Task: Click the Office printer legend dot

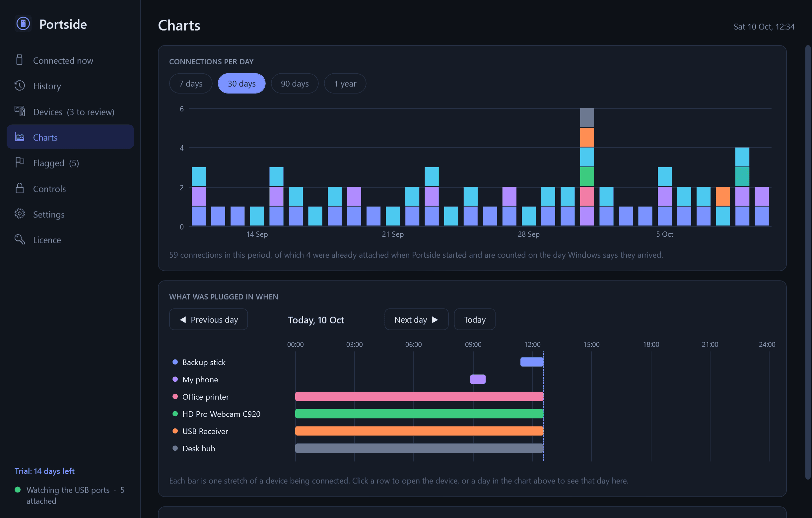Action: coord(175,396)
